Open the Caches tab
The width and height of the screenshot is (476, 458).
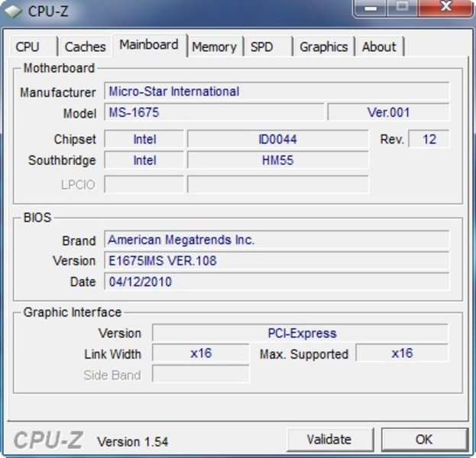86,47
